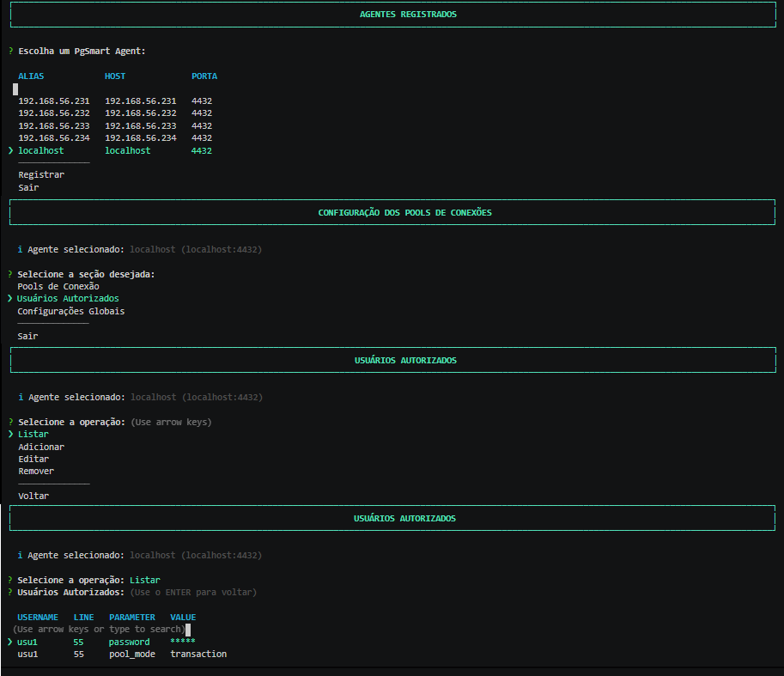Image resolution: width=784 pixels, height=676 pixels.
Task: Select the 192.168.56.234 agent alias
Action: coord(54,137)
